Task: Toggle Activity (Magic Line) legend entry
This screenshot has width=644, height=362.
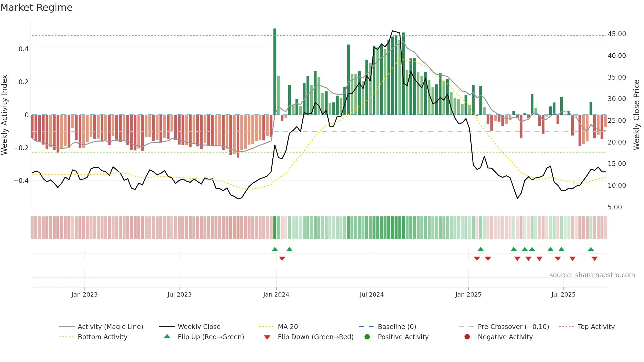Action: pyautogui.click(x=101, y=327)
